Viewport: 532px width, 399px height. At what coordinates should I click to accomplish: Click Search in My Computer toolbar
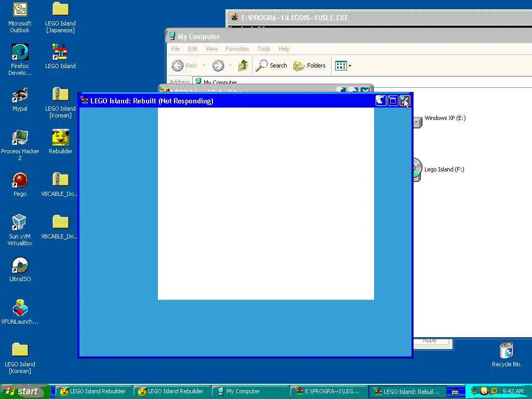[271, 65]
